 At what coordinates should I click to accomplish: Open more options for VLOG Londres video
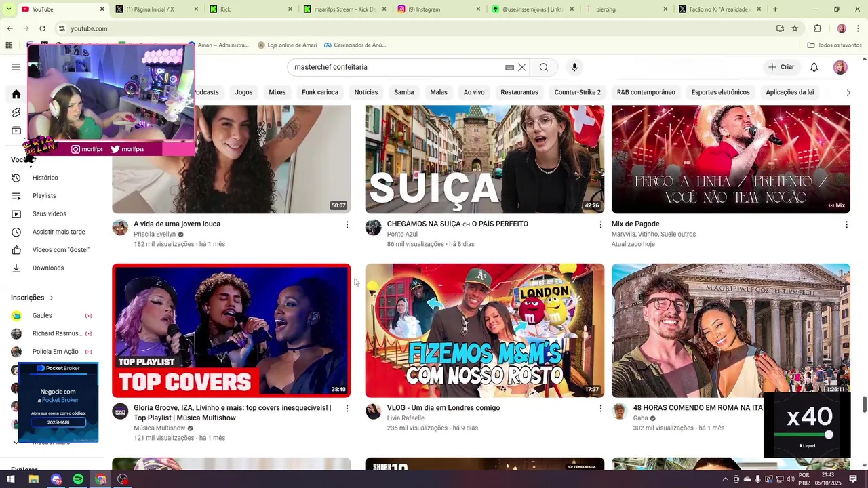(x=600, y=409)
